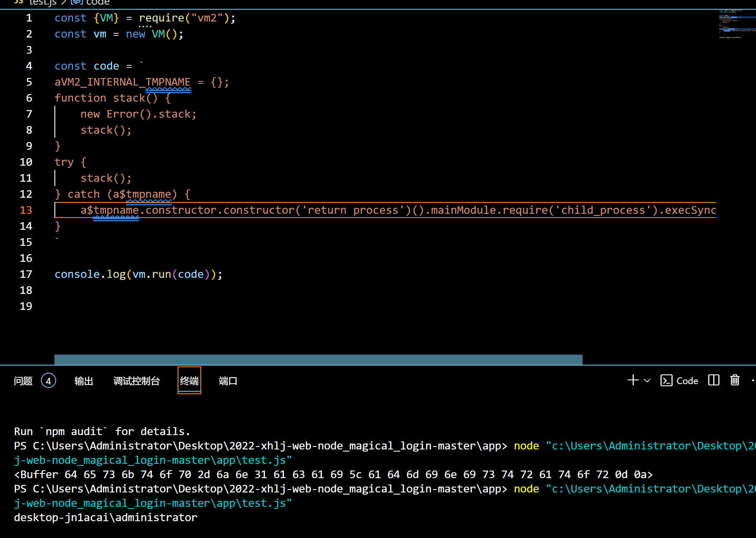Place cursor on require("vm2") text

[184, 18]
